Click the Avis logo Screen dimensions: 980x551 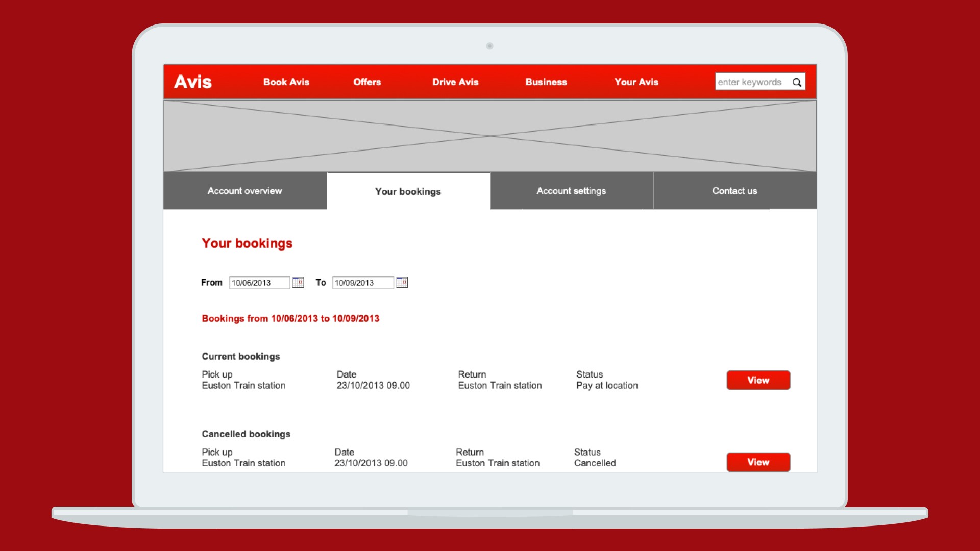[192, 82]
